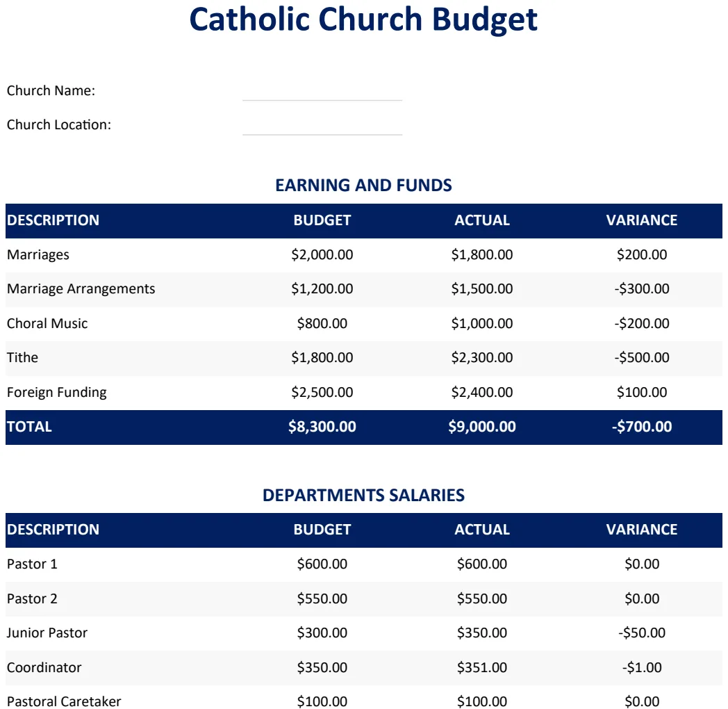Click Marriage Arrangements budget $1,200.00

click(x=322, y=289)
